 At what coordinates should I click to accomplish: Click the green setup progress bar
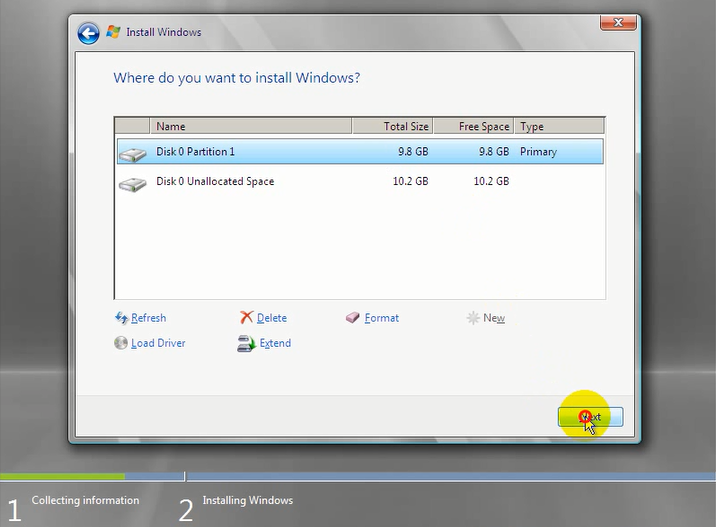tap(62, 476)
